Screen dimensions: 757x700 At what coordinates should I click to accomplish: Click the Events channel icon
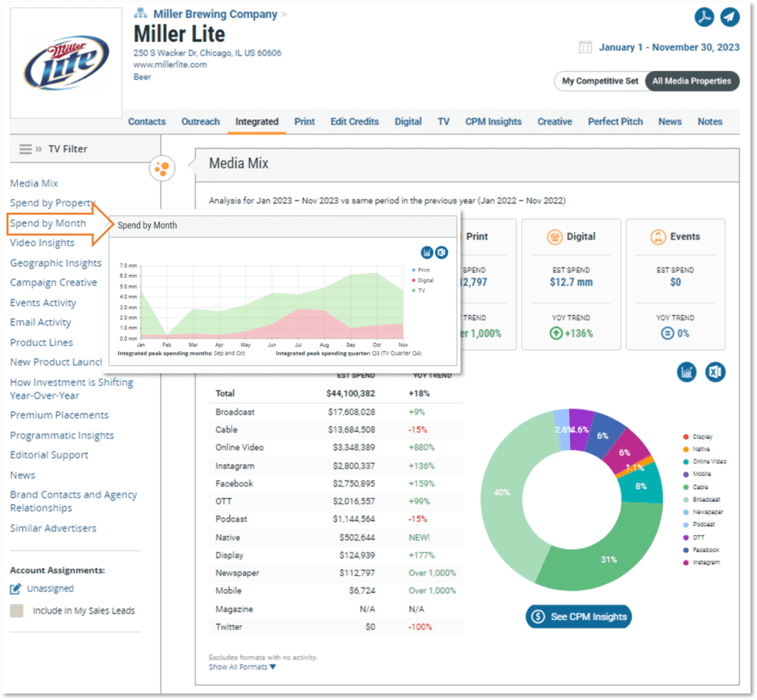click(x=658, y=237)
